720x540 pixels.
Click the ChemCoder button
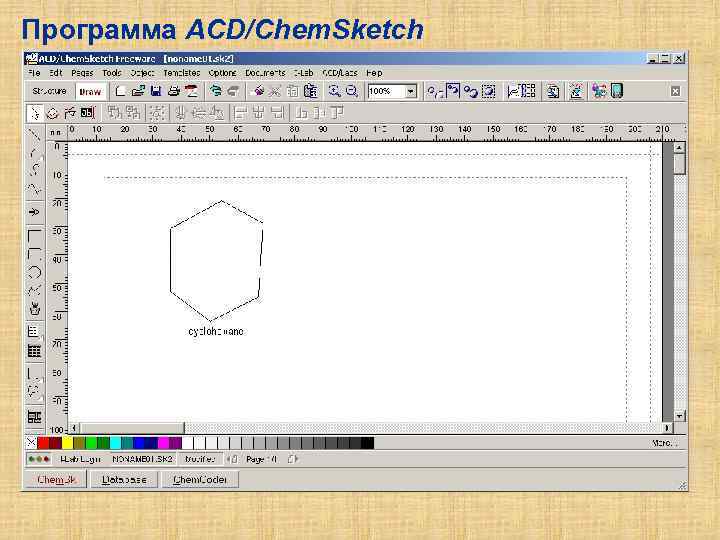point(200,479)
